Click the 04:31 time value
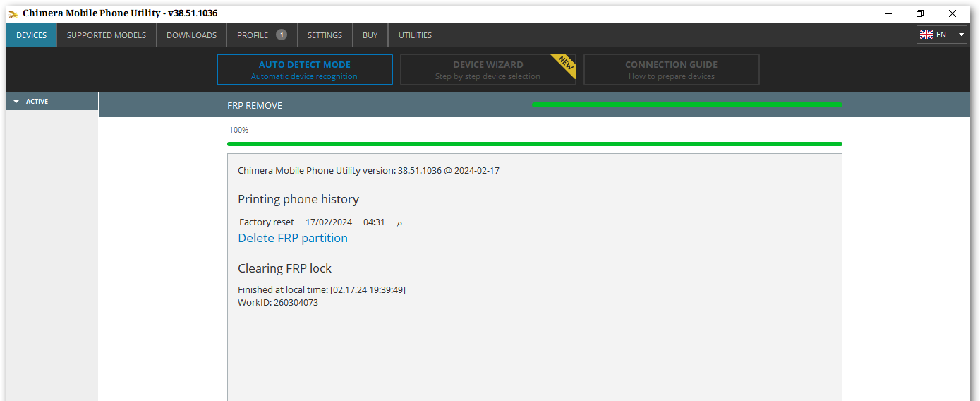 374,222
